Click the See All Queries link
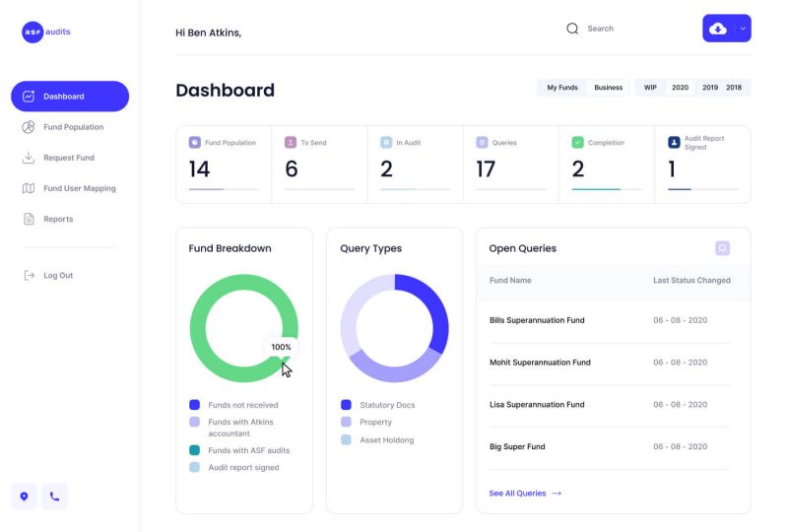The height and width of the screenshot is (532, 788). pos(525,493)
